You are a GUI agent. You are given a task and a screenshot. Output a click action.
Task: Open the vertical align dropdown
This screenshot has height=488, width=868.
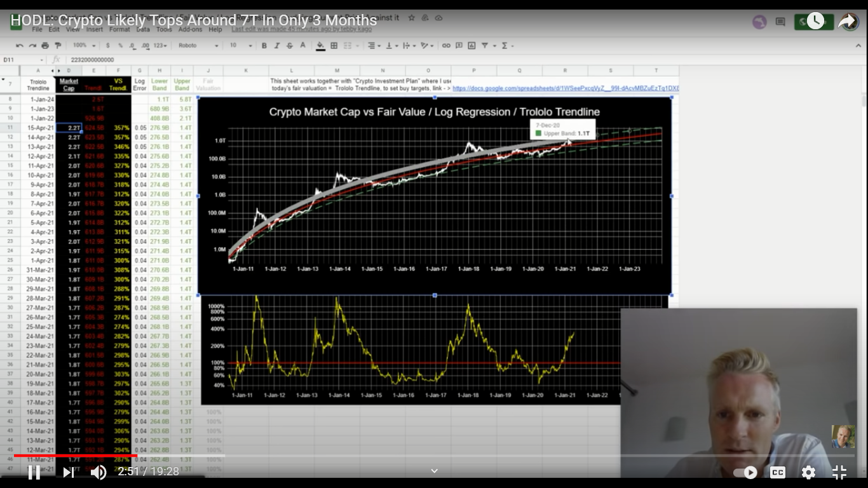coord(391,46)
